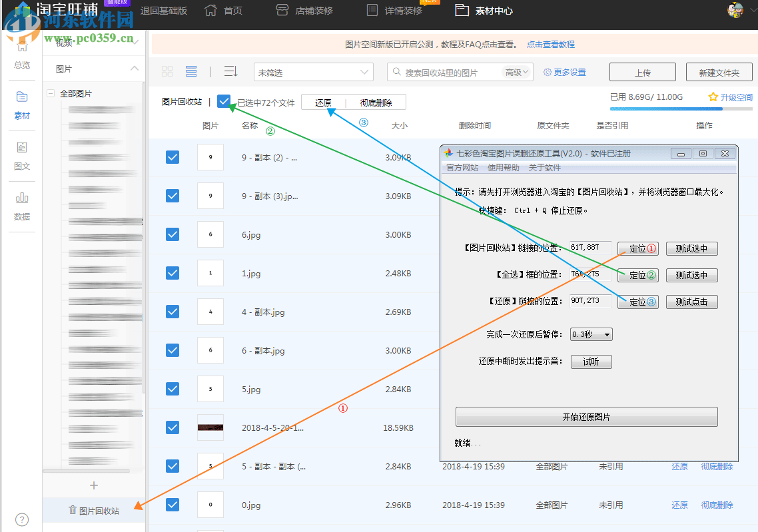Uncheck the select-all files checkbox
The image size is (758, 532).
coord(224,101)
